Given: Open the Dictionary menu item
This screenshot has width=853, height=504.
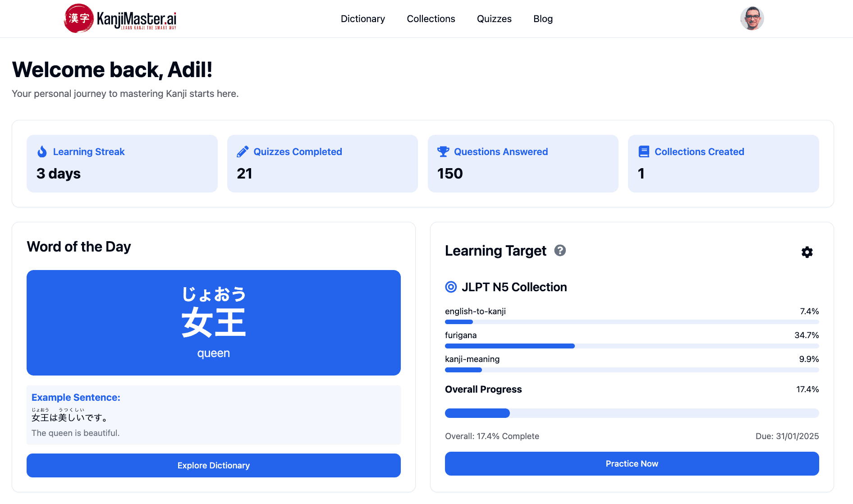Looking at the screenshot, I should 362,19.
